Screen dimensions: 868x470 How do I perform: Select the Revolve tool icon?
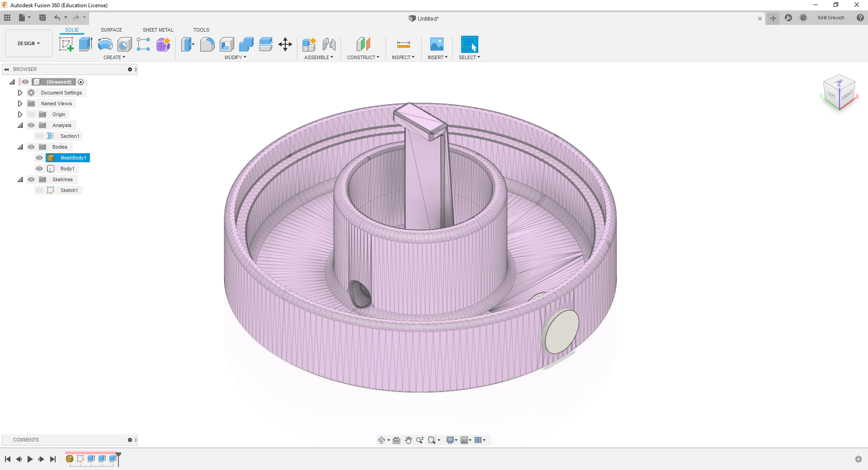coord(105,44)
